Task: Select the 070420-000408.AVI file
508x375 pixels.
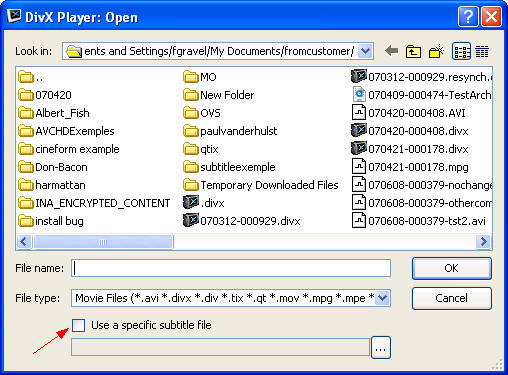Action: point(408,113)
